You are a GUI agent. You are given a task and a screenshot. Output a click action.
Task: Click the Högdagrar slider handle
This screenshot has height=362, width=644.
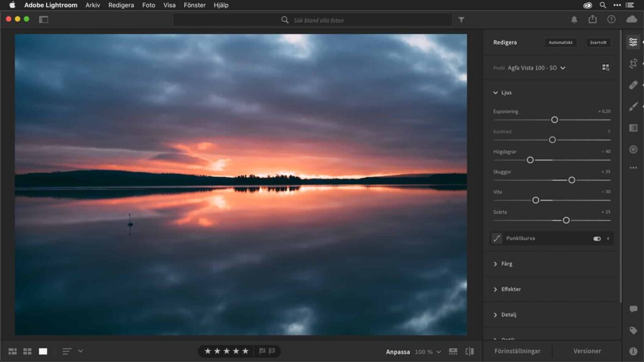(x=530, y=160)
